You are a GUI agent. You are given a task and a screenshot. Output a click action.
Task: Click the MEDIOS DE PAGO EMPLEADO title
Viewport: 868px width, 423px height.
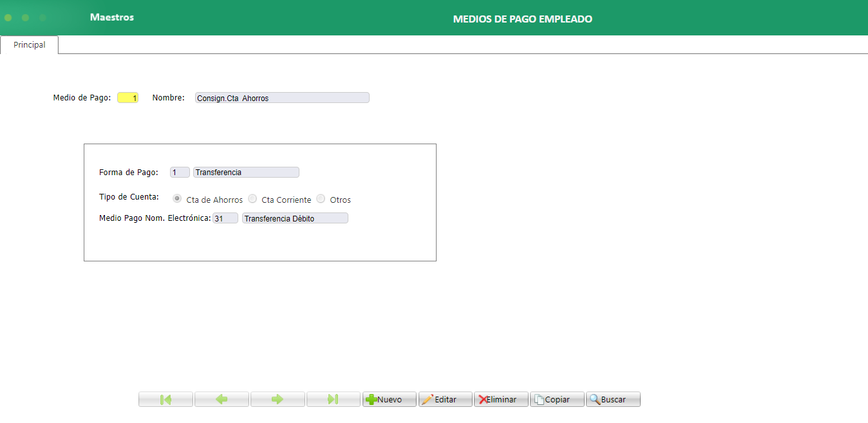[523, 19]
